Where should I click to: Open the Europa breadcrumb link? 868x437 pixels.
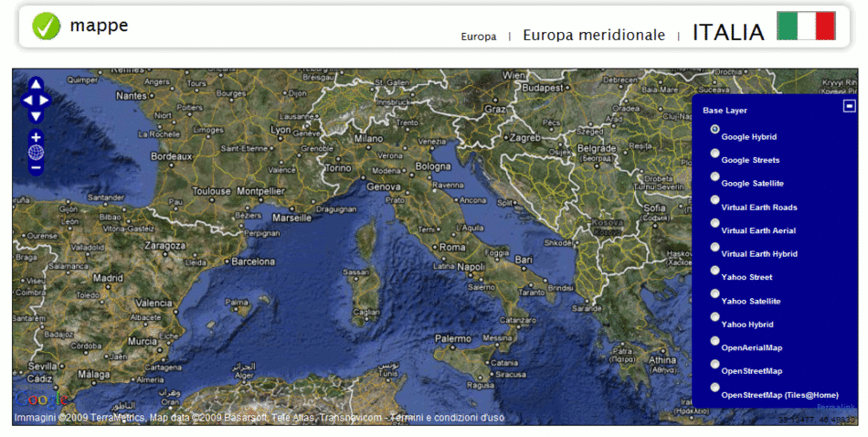point(478,37)
